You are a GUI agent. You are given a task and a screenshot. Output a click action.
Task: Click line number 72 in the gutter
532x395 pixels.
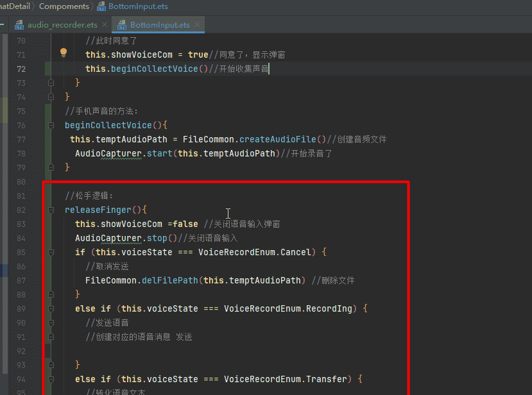[21, 69]
